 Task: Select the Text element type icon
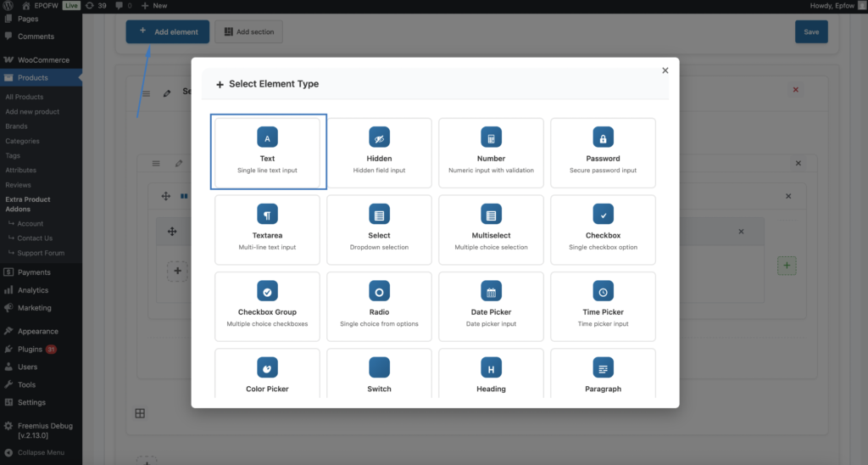pyautogui.click(x=267, y=137)
